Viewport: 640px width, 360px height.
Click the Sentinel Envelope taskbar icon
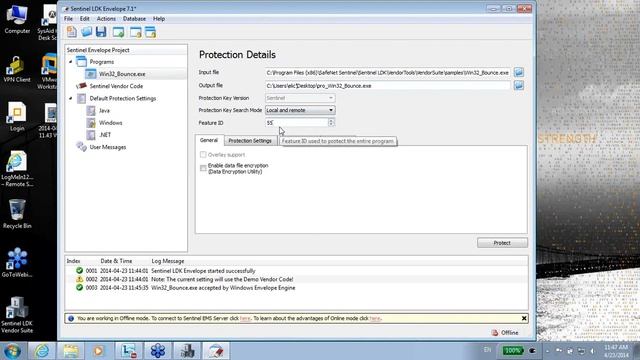(216, 351)
